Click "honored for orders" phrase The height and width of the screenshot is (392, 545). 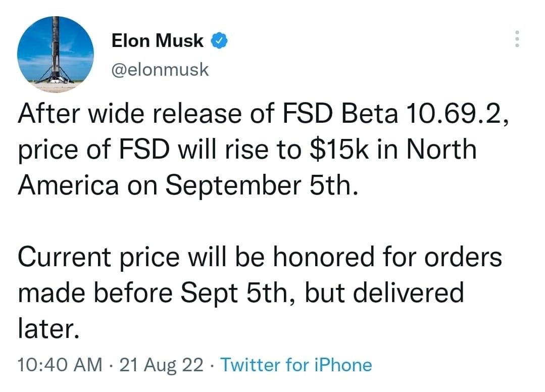(x=387, y=257)
